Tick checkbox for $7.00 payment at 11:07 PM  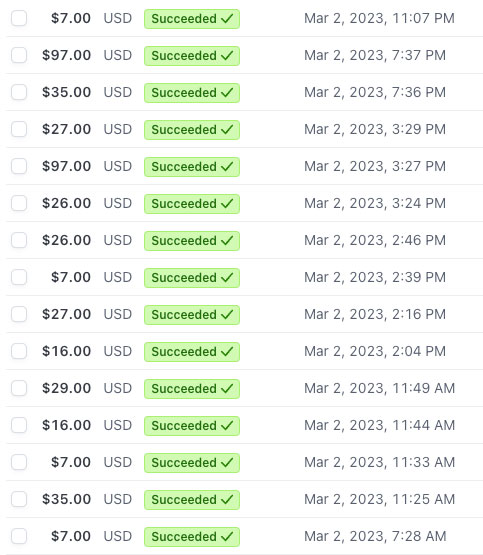coord(19,18)
